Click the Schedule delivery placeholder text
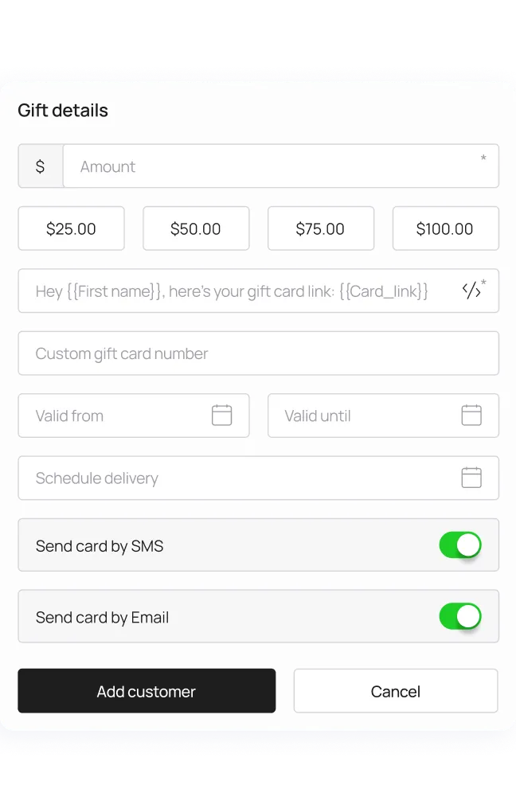 pyautogui.click(x=97, y=478)
